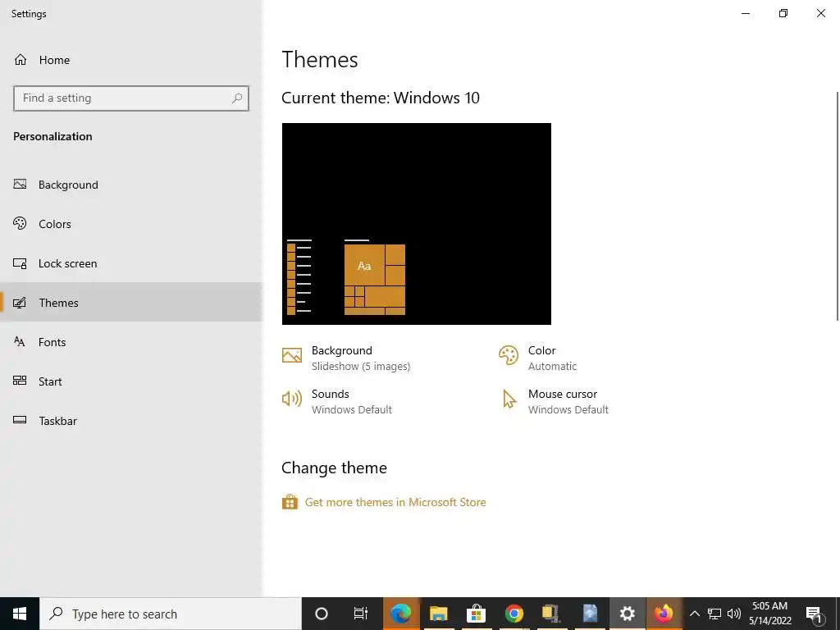Open Taskbar settings page
The height and width of the screenshot is (630, 840).
tap(131, 421)
